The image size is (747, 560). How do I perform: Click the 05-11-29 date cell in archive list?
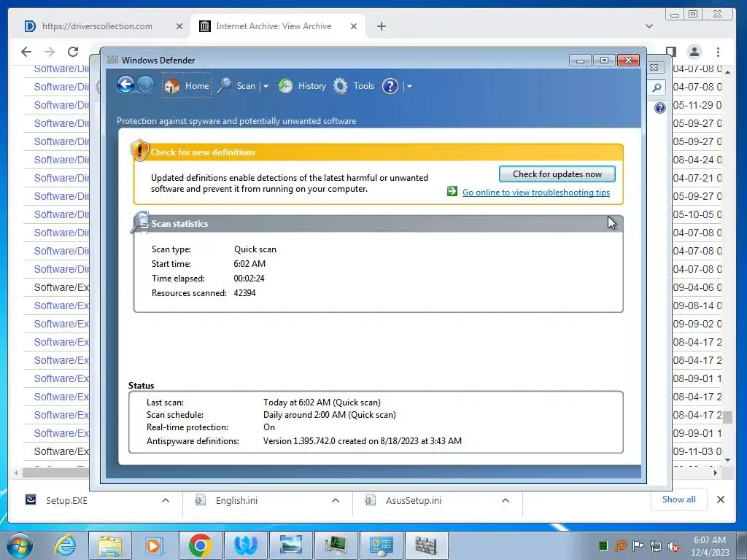pos(697,105)
